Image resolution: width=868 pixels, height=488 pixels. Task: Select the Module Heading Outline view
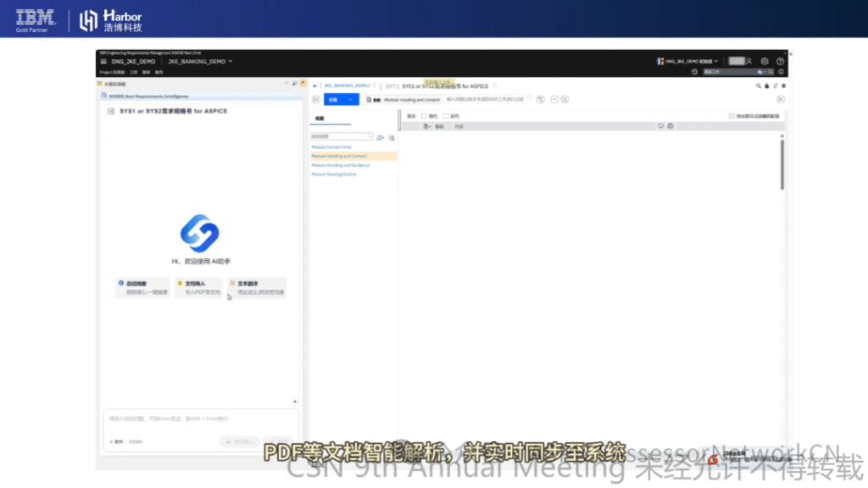(334, 175)
